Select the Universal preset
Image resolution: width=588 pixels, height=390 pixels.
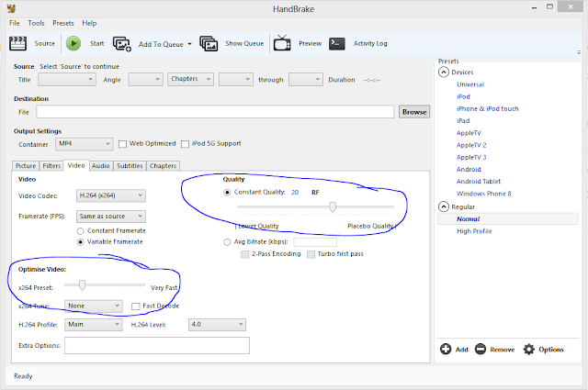click(x=470, y=84)
